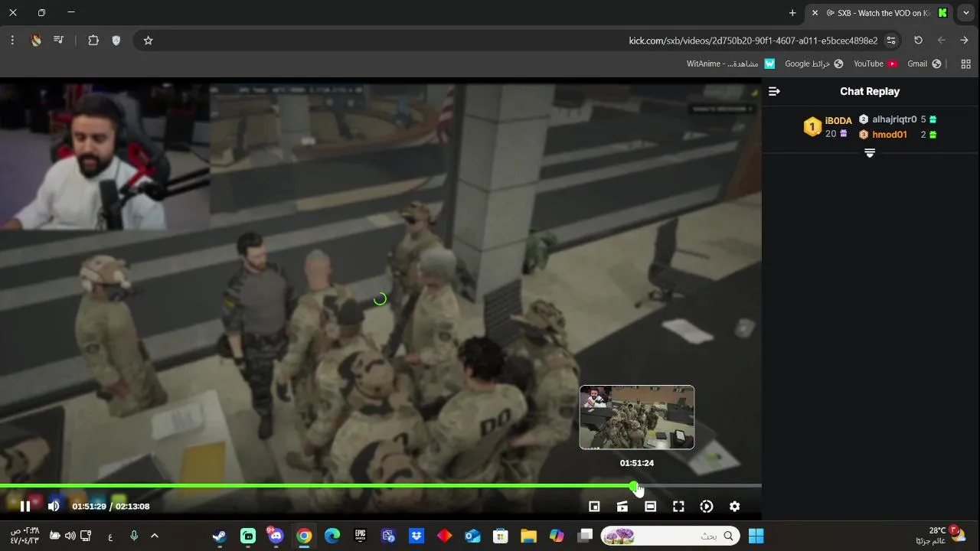The width and height of the screenshot is (980, 551).
Task: Open the Google Maps bookmark
Action: pos(814,64)
